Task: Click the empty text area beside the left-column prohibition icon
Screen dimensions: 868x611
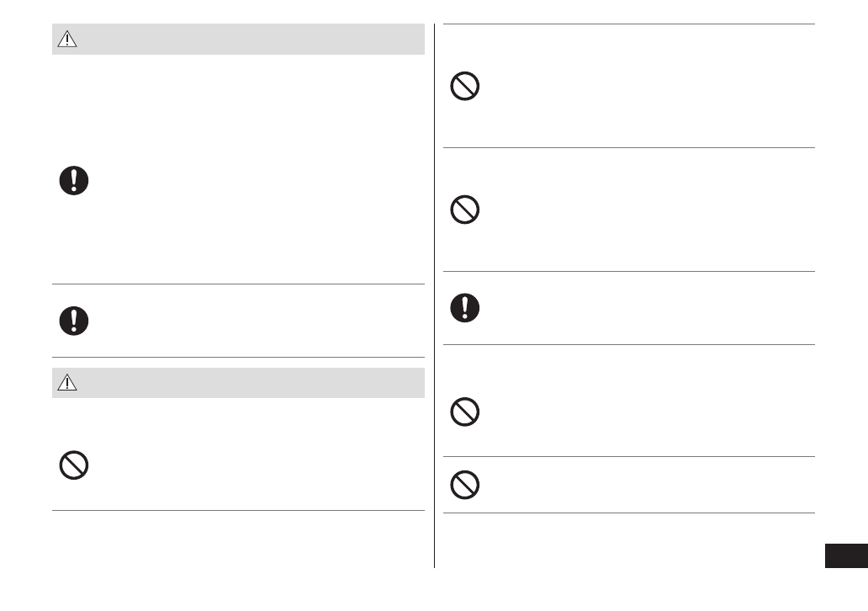Action: click(252, 465)
